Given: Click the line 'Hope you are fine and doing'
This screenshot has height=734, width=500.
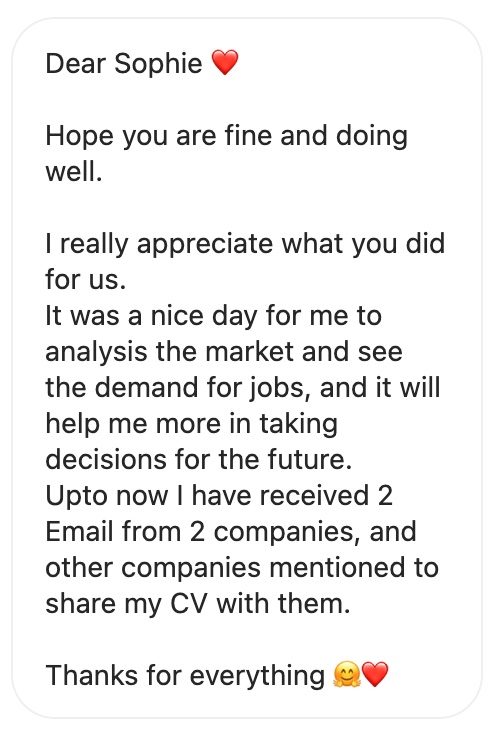Looking at the screenshot, I should 227,137.
